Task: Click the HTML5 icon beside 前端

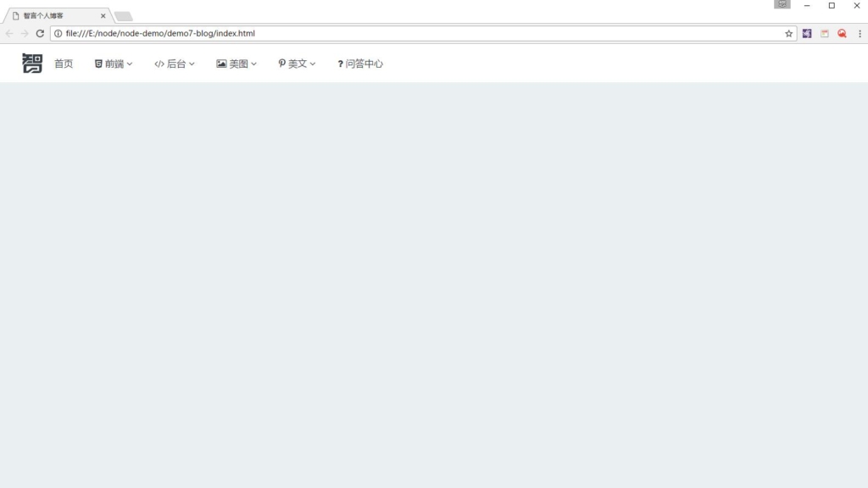Action: [98, 64]
